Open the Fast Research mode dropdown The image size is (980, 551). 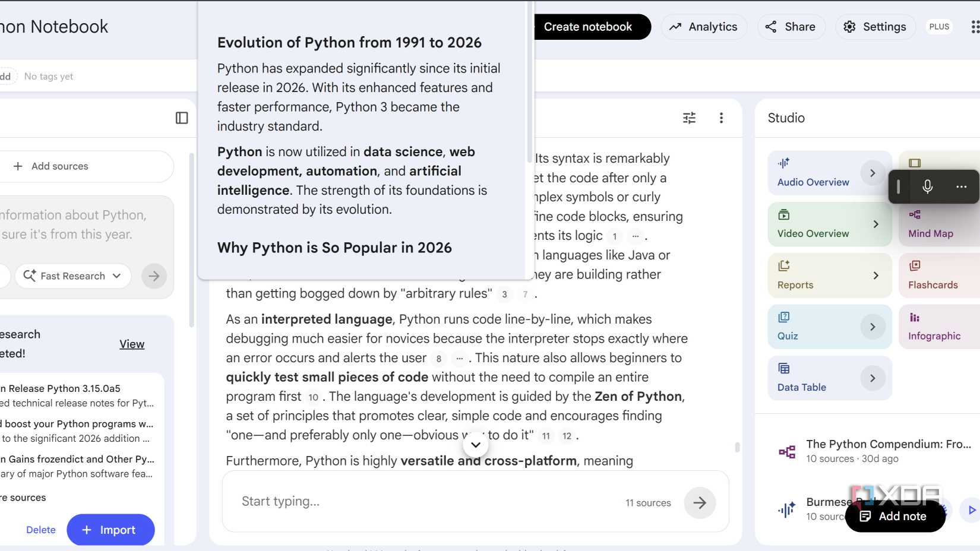click(72, 276)
